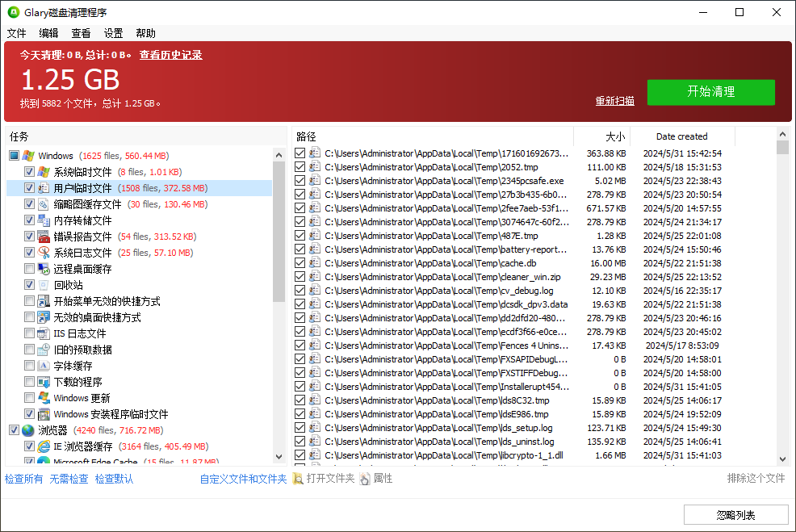Check the 远程桌面缓存 checkbox

[x=29, y=269]
